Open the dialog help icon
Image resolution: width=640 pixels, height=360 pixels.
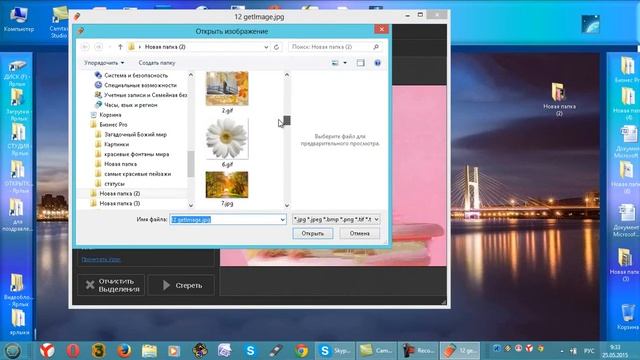[378, 63]
